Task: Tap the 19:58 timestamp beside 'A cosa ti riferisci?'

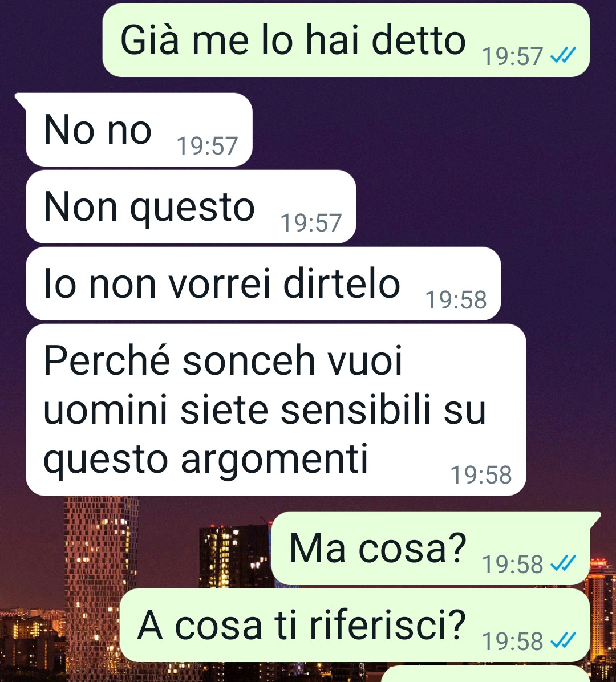Action: click(512, 641)
